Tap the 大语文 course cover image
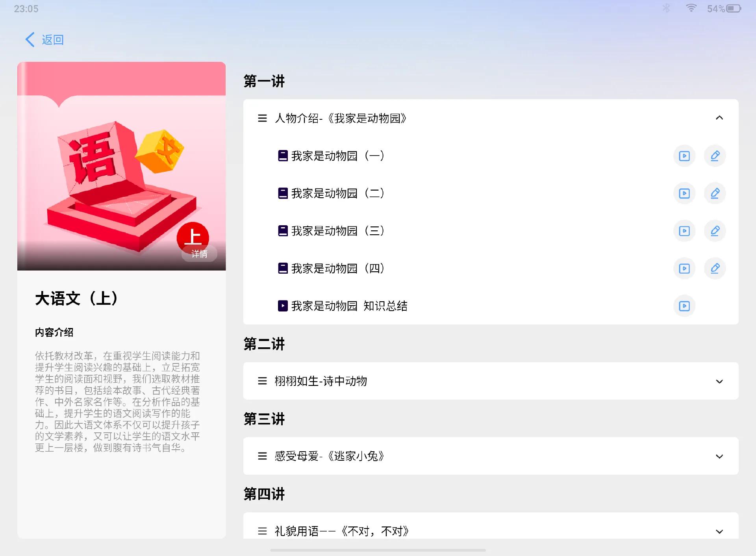This screenshot has width=756, height=556. coord(121,166)
